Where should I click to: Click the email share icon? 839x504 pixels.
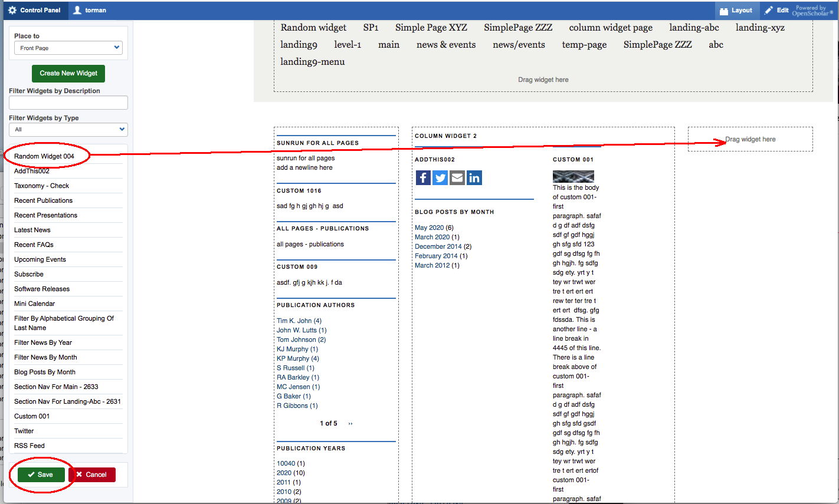[x=457, y=177]
